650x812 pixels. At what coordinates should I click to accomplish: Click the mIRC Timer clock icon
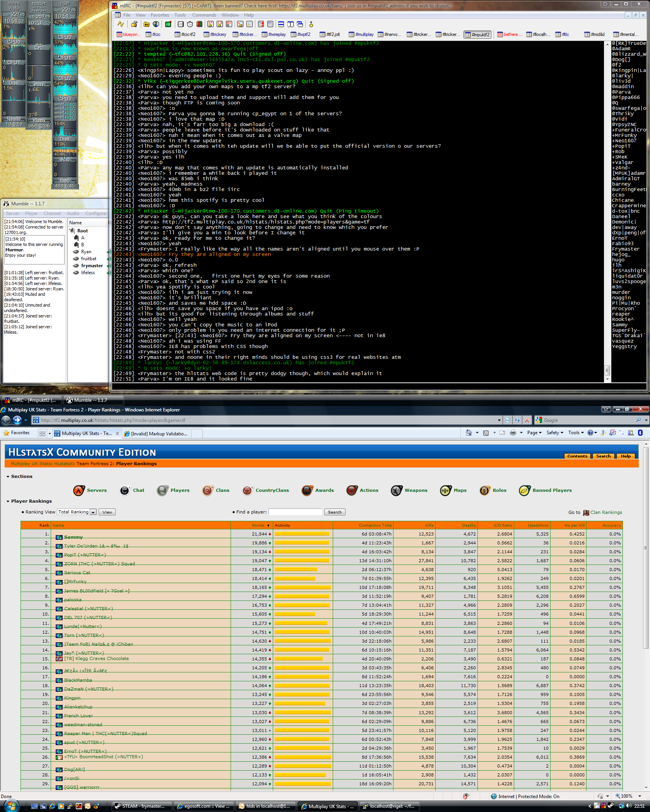(x=190, y=24)
